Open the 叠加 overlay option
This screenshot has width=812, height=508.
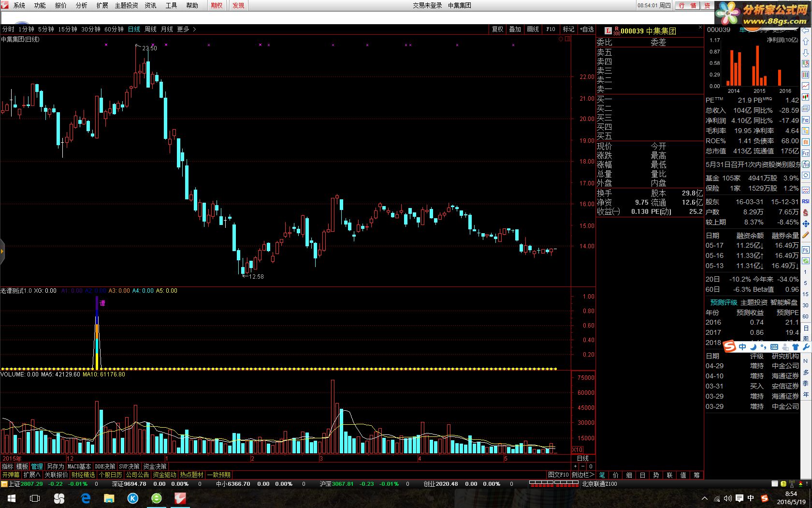(x=515, y=29)
